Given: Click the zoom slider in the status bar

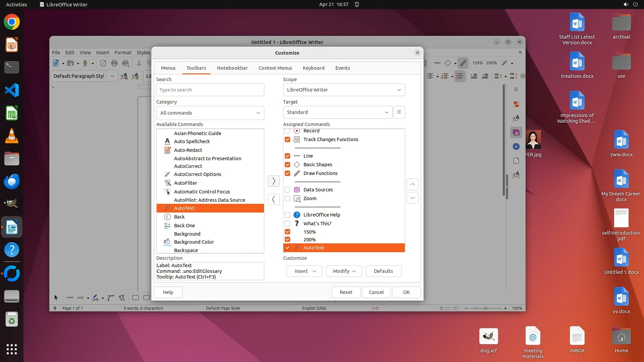Looking at the screenshot, I should 485,308.
